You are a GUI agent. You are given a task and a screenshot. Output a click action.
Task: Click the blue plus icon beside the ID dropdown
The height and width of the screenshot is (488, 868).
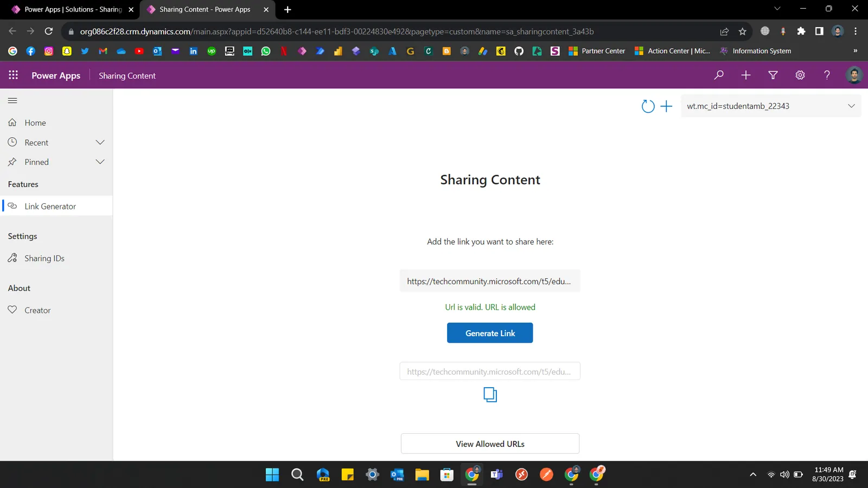666,106
